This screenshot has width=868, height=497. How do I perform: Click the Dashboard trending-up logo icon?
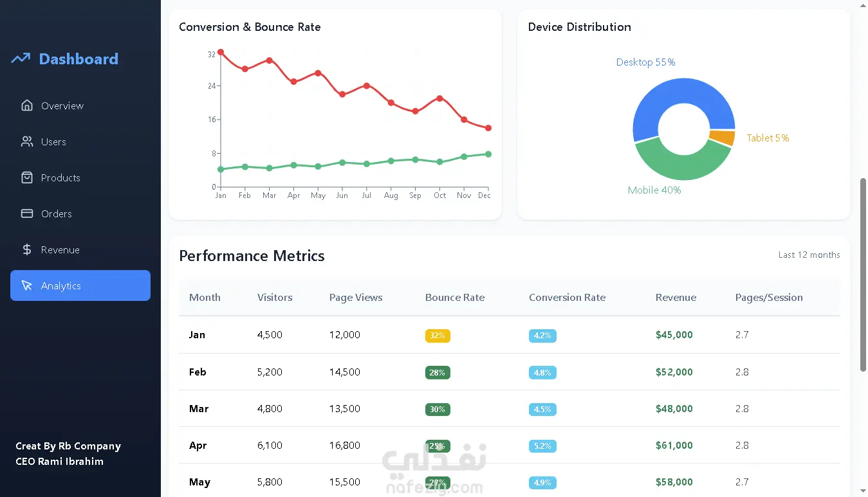tap(21, 59)
